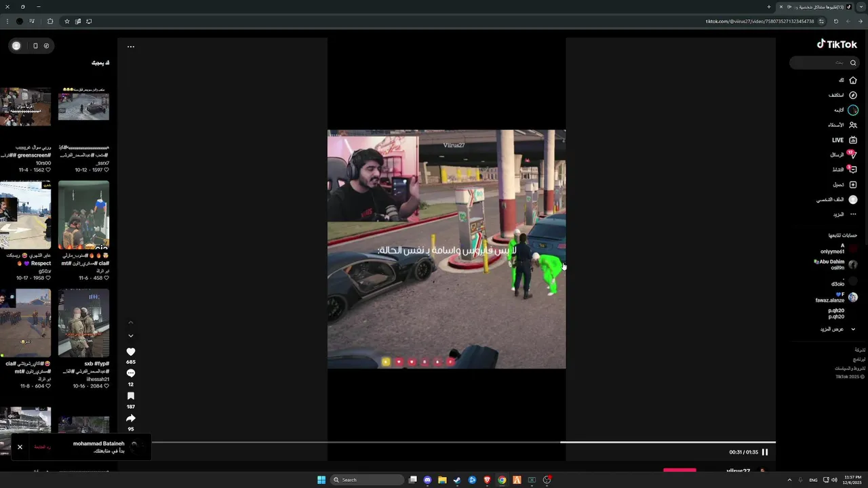Open the cia mt video with 458 likes

pos(83,215)
